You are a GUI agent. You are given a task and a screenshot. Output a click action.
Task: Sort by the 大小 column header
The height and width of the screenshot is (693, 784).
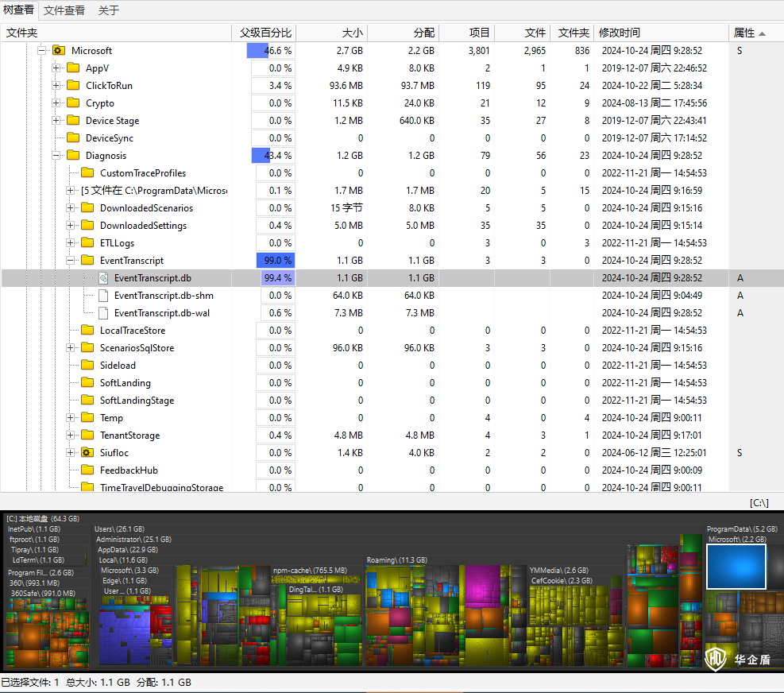click(352, 33)
